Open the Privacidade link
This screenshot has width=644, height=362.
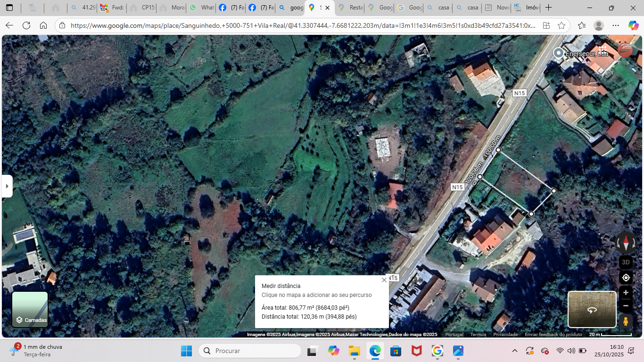point(505,335)
